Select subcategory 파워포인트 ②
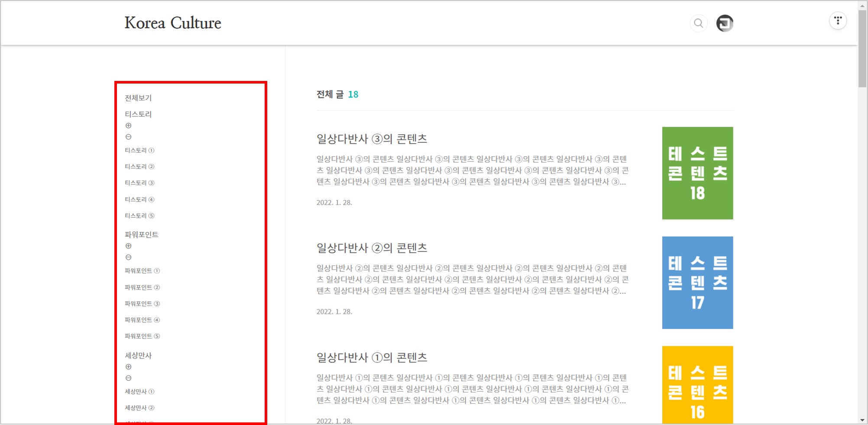868x425 pixels. point(143,287)
